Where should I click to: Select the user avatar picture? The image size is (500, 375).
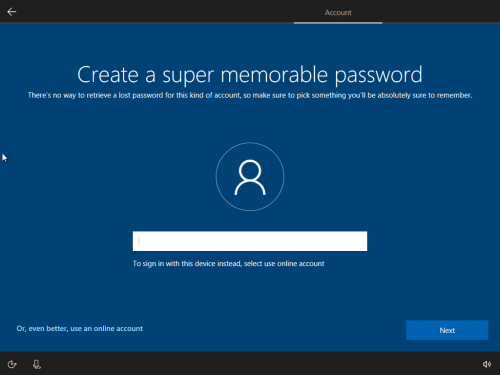point(250,177)
